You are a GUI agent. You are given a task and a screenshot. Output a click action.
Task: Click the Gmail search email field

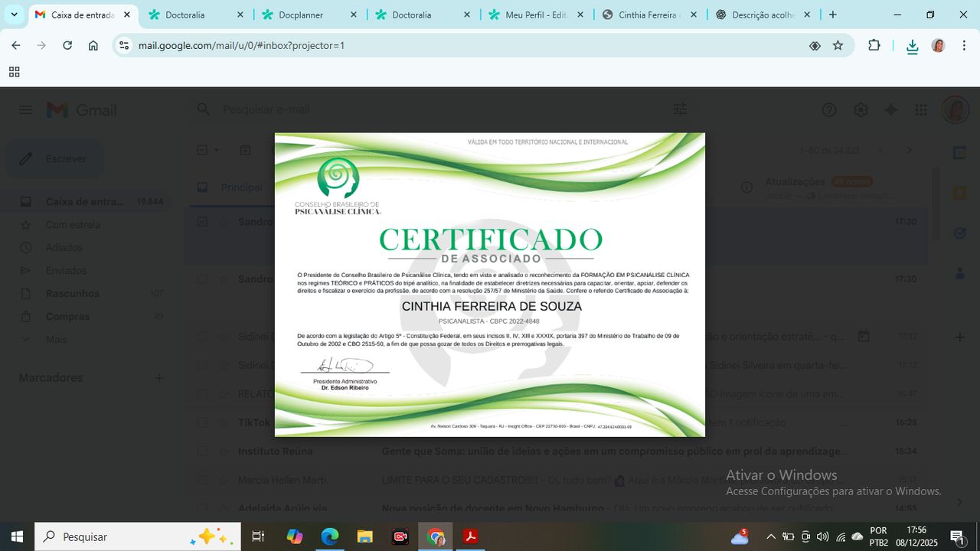click(x=429, y=109)
